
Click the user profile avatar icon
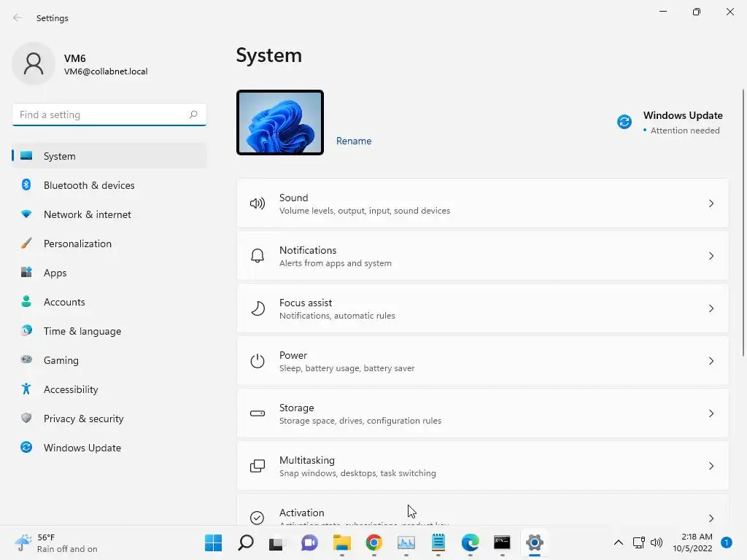(34, 63)
